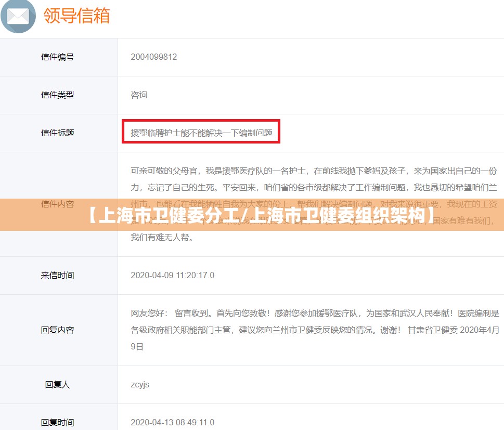
Task: Select the 信件内容 row label
Action: click(58, 204)
